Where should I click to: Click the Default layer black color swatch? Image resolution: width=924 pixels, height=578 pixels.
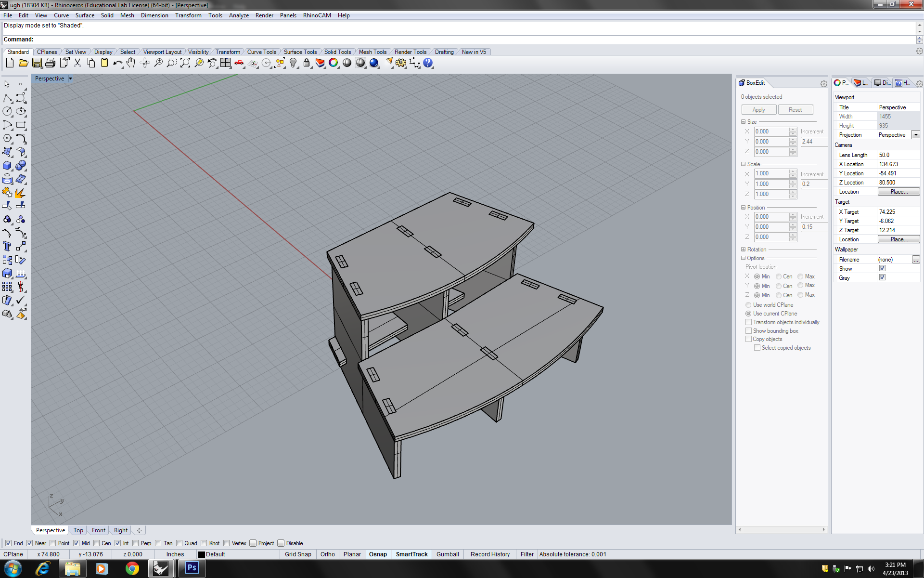point(202,555)
